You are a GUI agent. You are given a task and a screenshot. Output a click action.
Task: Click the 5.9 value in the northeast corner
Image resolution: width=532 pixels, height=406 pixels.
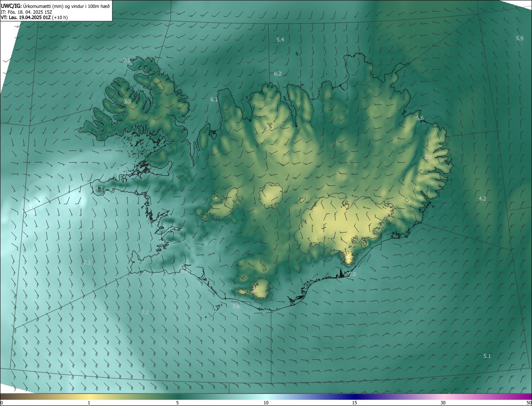(x=520, y=39)
